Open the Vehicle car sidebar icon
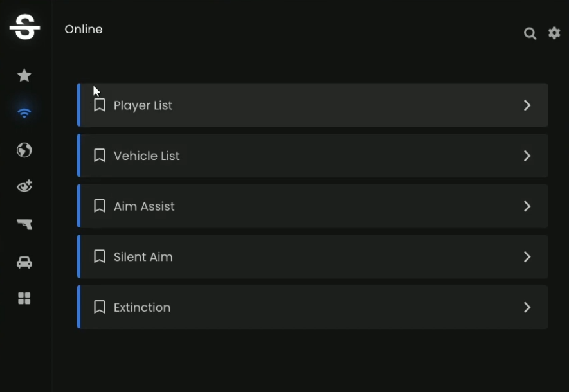 [x=24, y=262]
